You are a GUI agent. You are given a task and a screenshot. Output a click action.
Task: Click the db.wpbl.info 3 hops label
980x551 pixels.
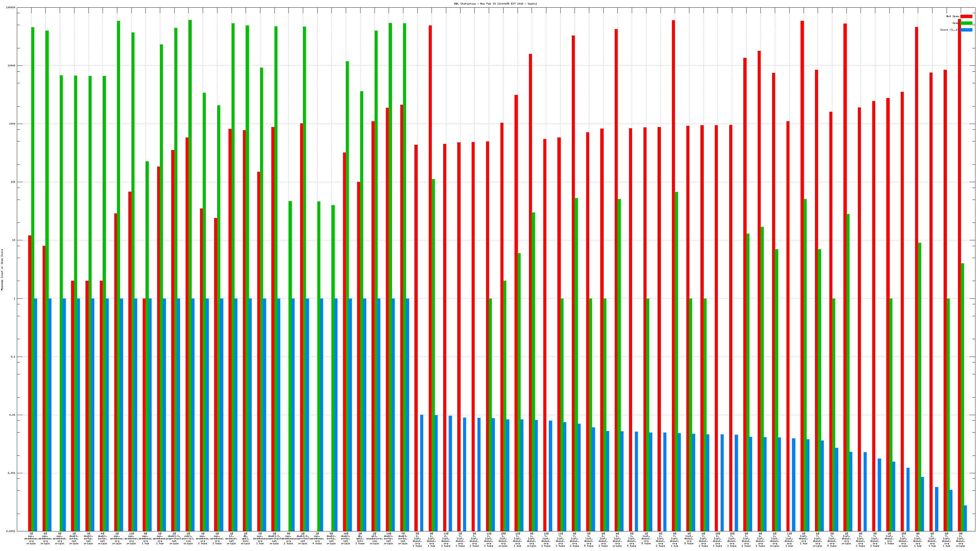click(360, 538)
